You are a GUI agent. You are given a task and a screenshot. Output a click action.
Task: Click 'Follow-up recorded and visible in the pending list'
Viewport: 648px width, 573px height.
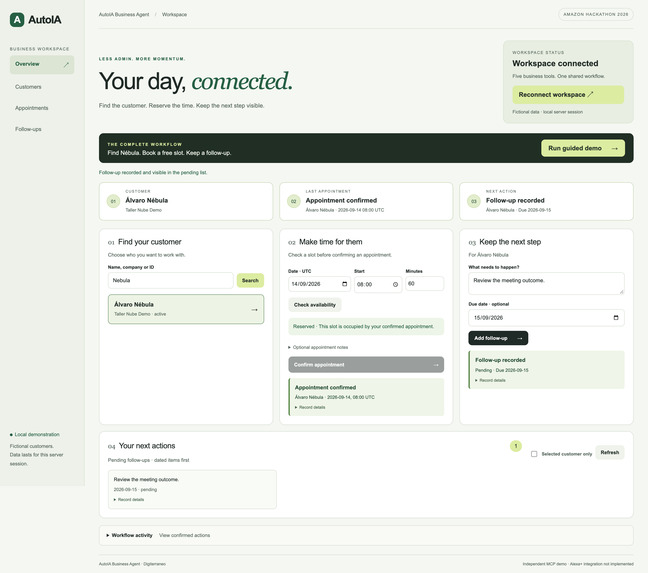[x=153, y=173]
